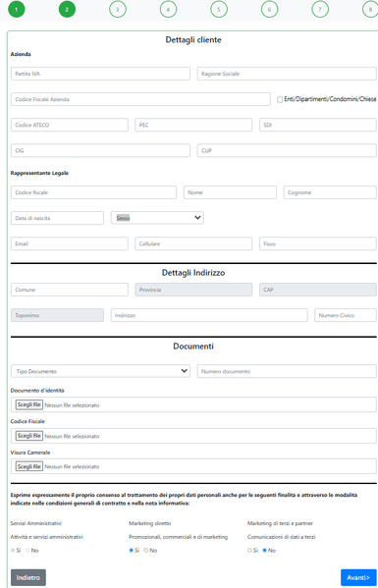Click the Cognome field

[330, 192]
